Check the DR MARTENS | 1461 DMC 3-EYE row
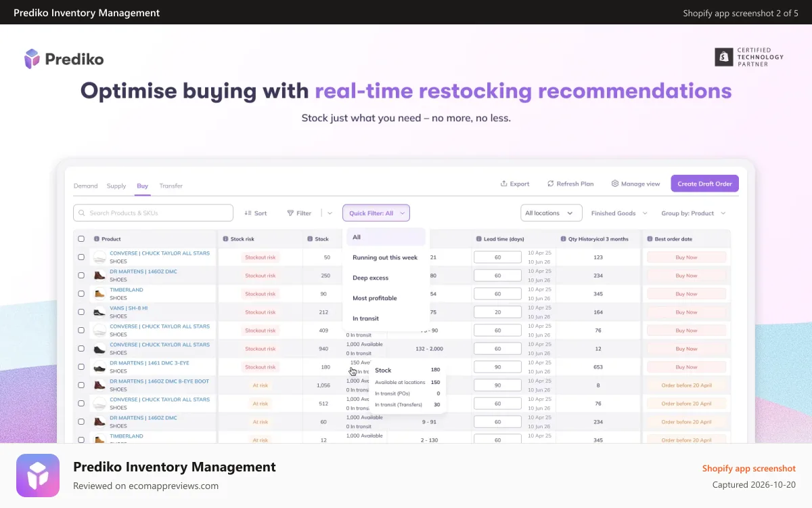This screenshot has width=812, height=508. point(81,367)
